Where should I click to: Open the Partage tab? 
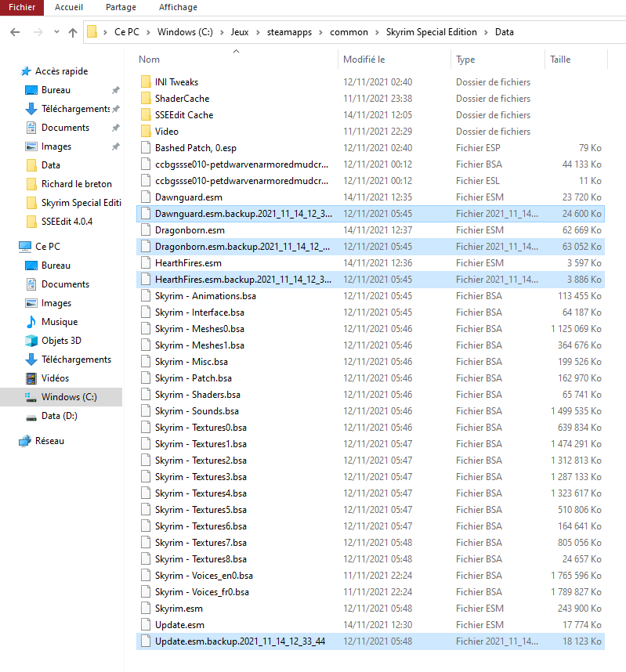[x=121, y=7]
